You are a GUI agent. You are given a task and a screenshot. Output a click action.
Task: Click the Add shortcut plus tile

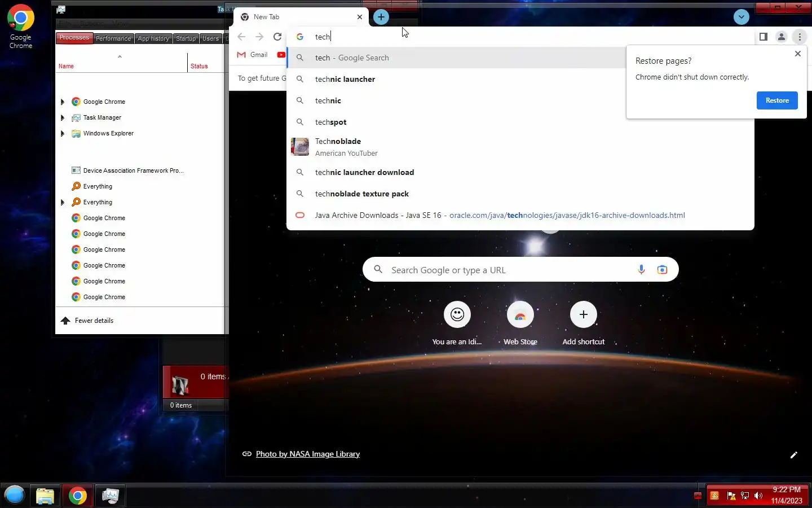tap(584, 323)
